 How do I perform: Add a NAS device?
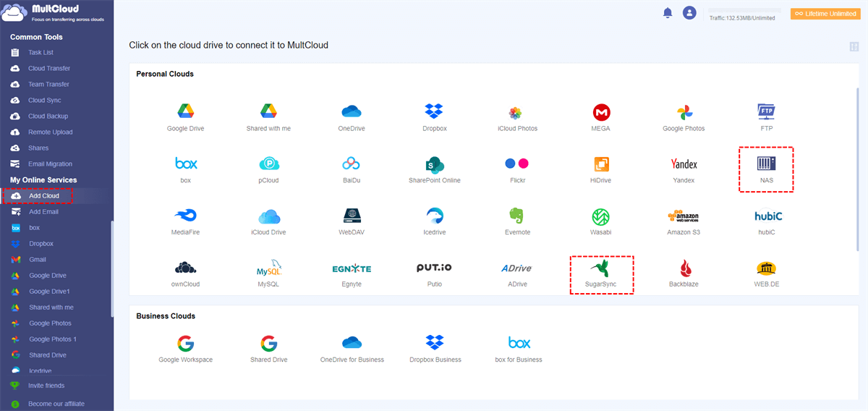click(x=767, y=164)
